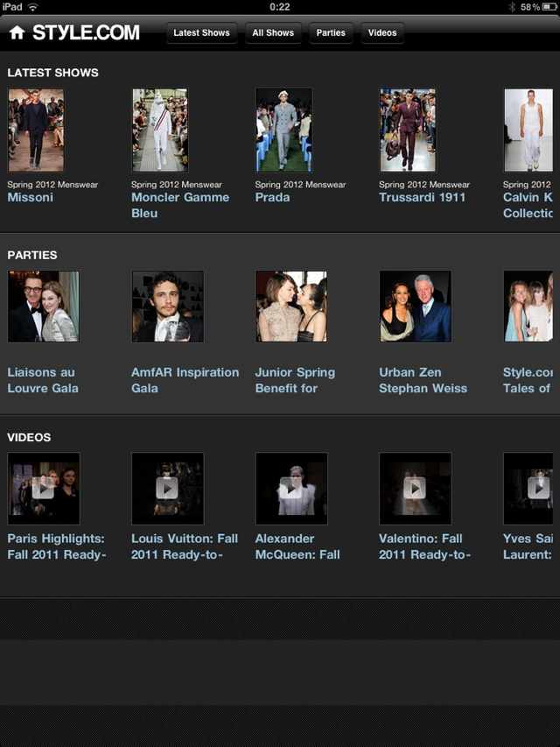
Task: Open the Junior Spring Benefit party photo
Action: pyautogui.click(x=291, y=307)
